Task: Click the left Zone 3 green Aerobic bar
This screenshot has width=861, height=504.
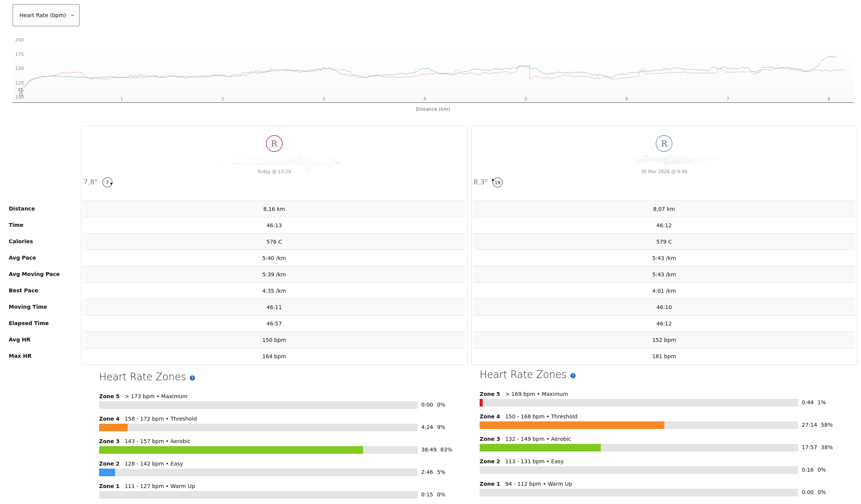Action: point(231,450)
